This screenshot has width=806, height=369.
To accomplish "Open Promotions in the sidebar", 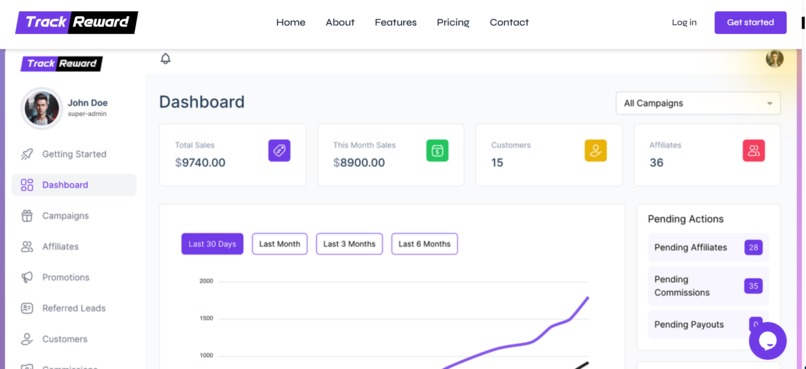I will pos(74,278).
